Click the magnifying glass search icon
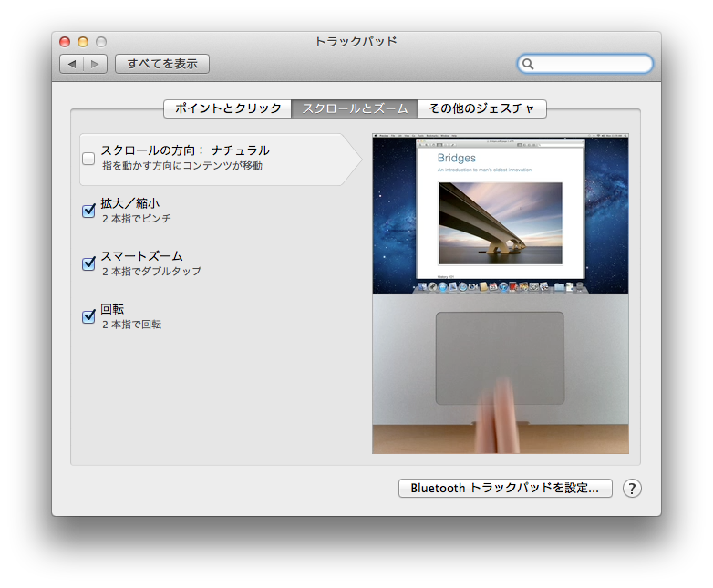The image size is (713, 588). coord(528,64)
